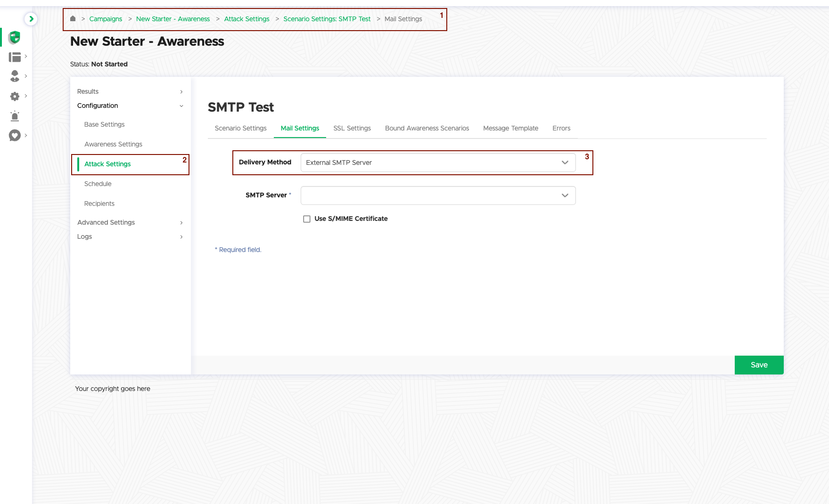This screenshot has width=829, height=504.
Task: Open Schedule in sidebar menu
Action: pyautogui.click(x=98, y=184)
